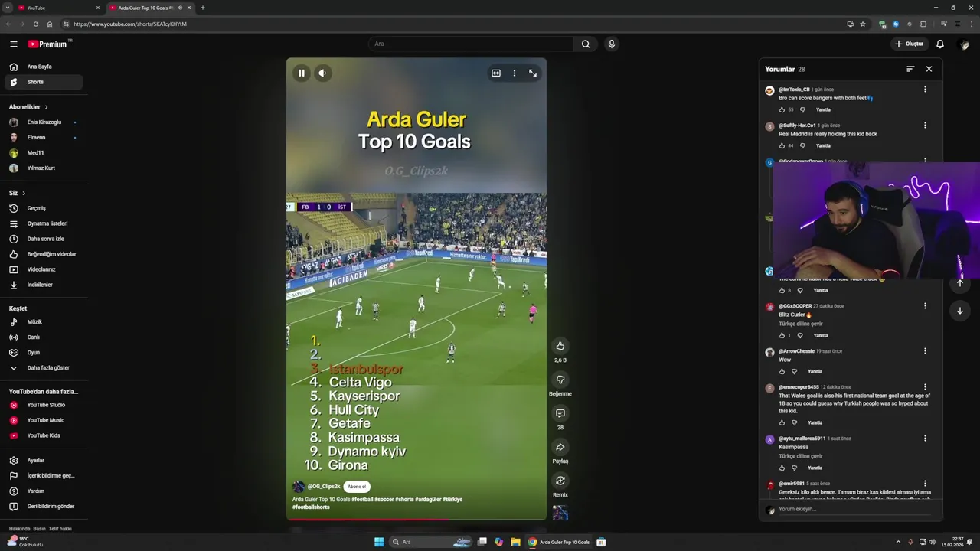Screen dimensions: 980x551
Task: Open menu for @Softly-Her.Co1 comment
Action: coord(925,126)
